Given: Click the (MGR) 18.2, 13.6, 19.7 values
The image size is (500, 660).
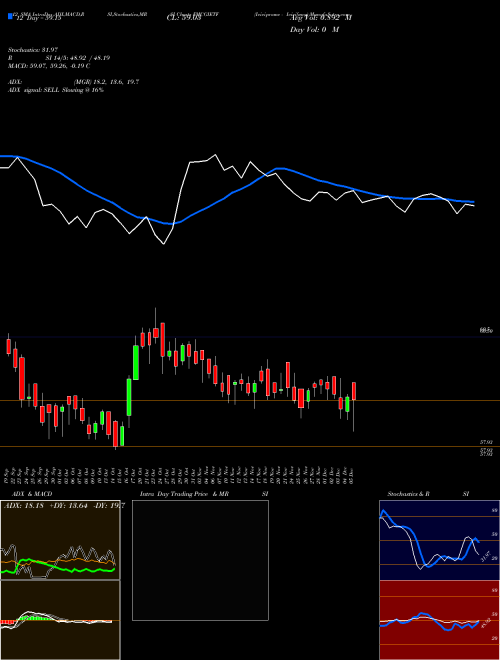Looking at the screenshot, I should pos(106,82).
